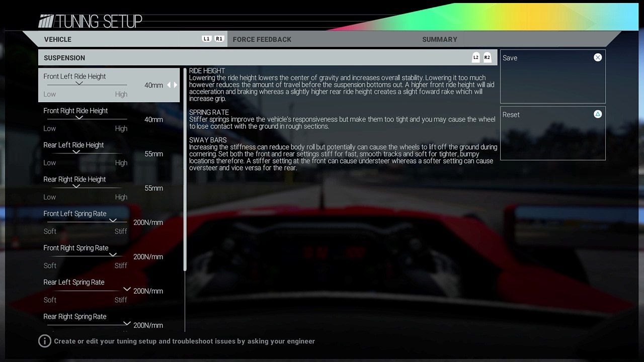Select the Vehicle tab

[57, 39]
